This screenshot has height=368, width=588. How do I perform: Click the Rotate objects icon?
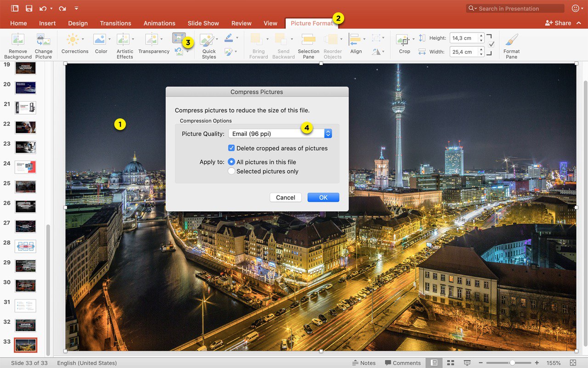[376, 52]
